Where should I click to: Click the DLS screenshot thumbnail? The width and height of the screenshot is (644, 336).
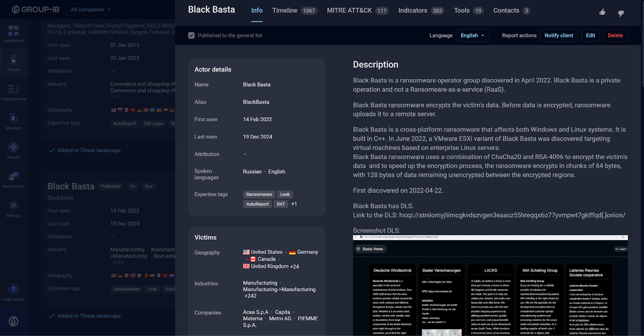(490, 285)
